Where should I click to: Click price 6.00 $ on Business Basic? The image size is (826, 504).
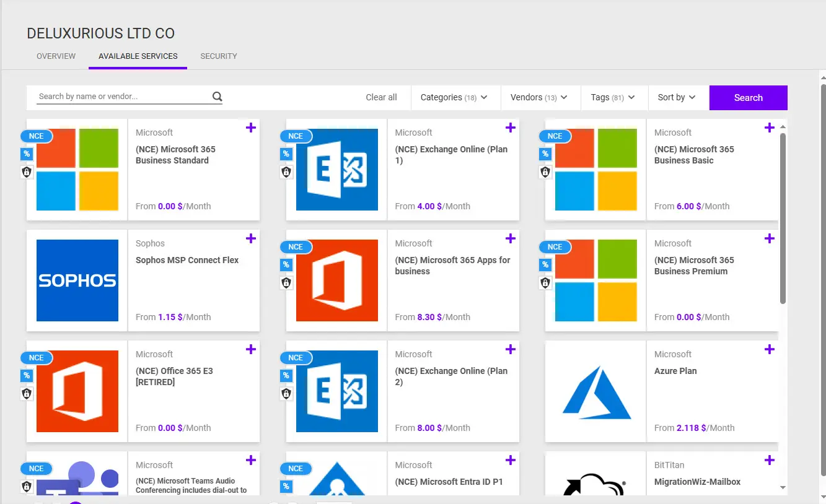point(690,206)
